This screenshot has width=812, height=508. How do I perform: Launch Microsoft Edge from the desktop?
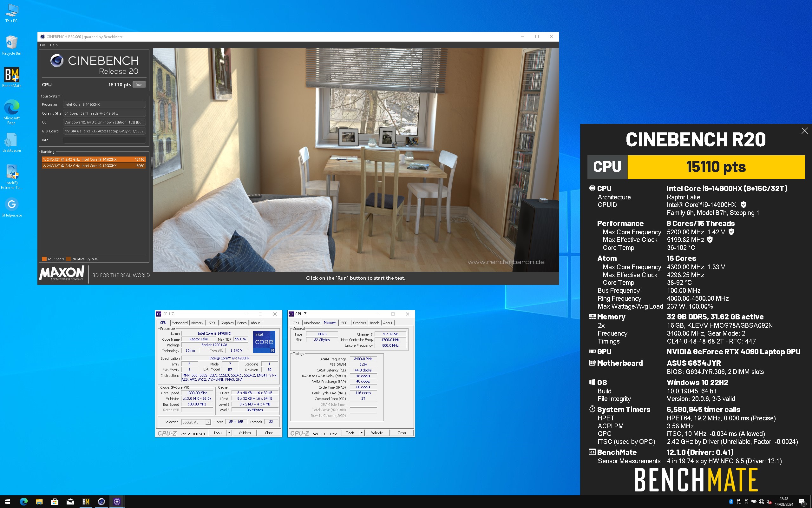click(12, 111)
